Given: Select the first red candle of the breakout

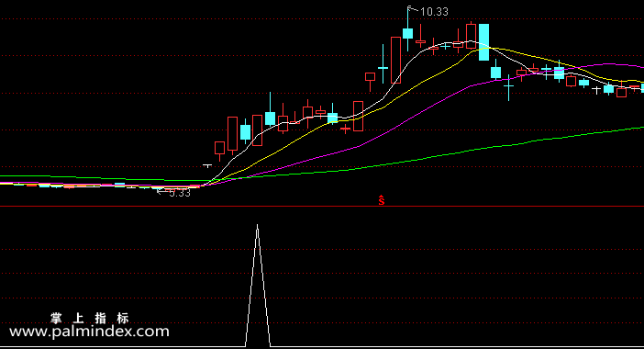Looking at the screenshot, I should click(x=220, y=149).
